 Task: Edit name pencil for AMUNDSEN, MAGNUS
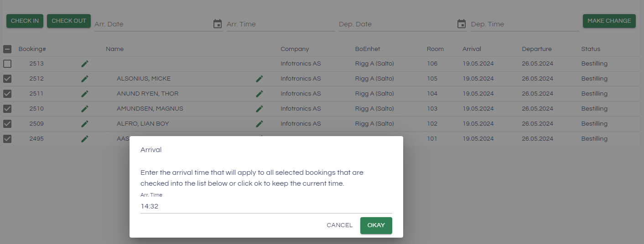coord(260,109)
